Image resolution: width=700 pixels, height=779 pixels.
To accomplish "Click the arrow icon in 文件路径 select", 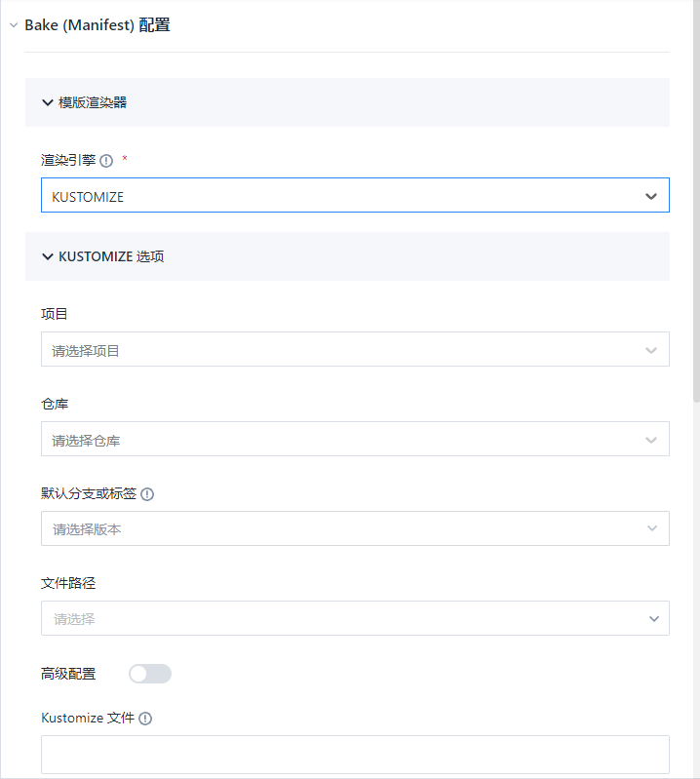I will coord(654,619).
